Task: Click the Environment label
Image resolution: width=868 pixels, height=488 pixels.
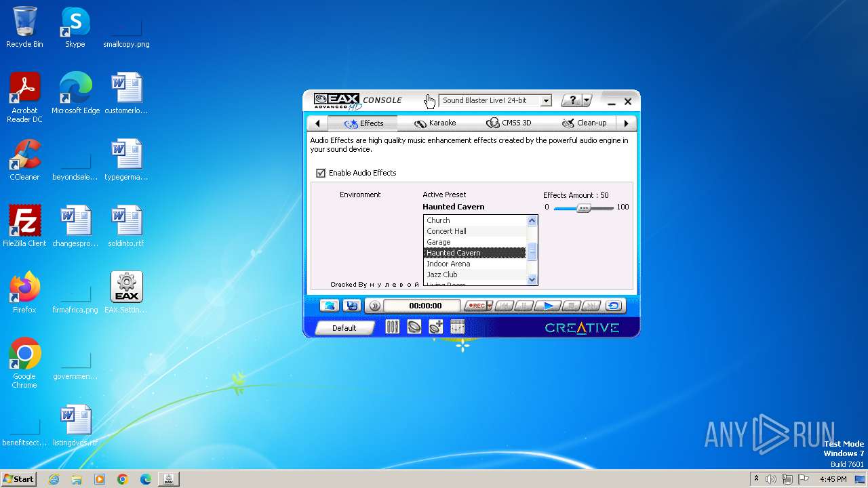Action: (x=360, y=195)
